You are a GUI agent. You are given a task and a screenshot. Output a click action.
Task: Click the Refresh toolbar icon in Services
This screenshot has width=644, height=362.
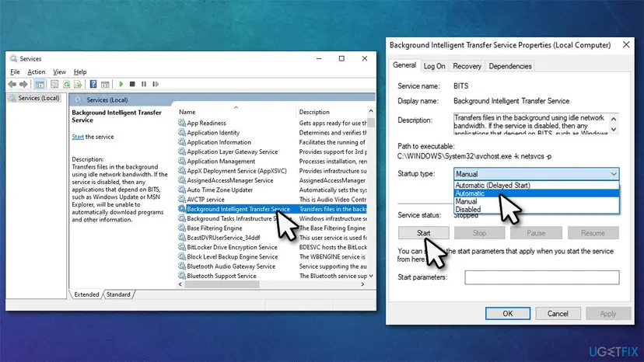(67, 84)
